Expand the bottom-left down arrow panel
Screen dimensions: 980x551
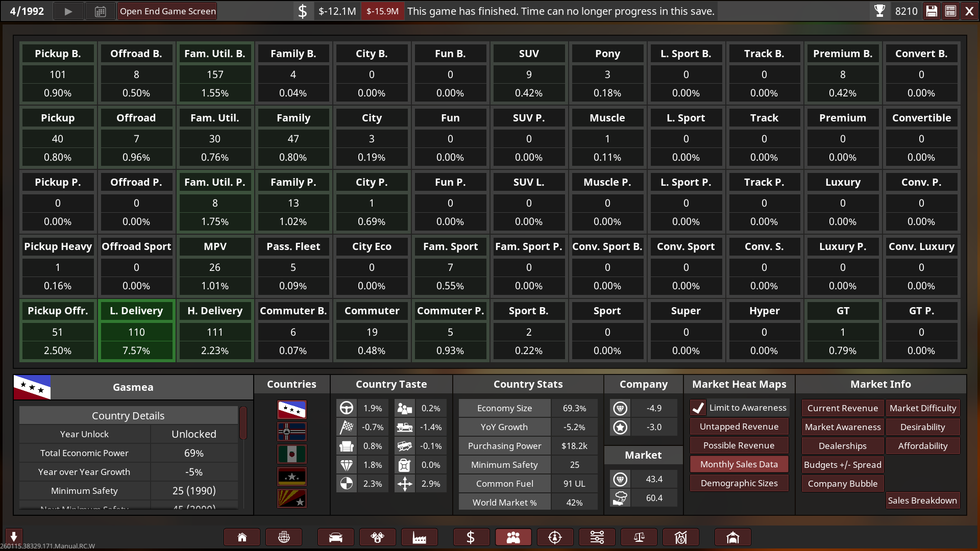coord(14,536)
